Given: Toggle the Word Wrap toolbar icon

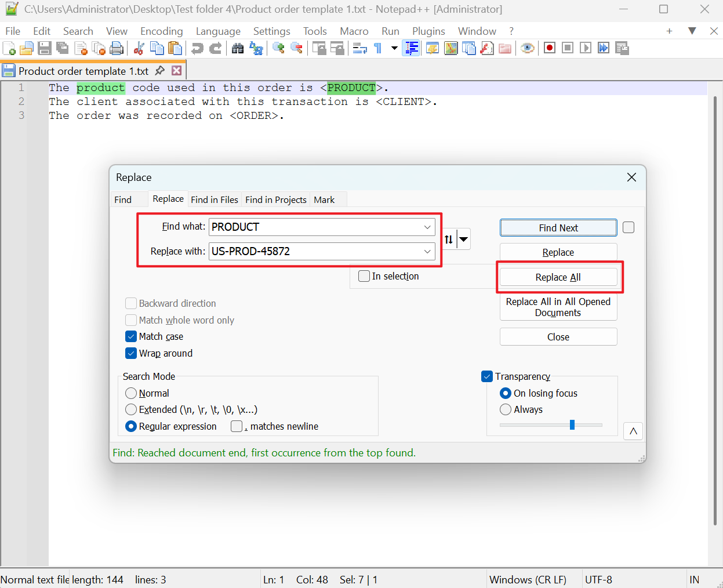Looking at the screenshot, I should 359,48.
